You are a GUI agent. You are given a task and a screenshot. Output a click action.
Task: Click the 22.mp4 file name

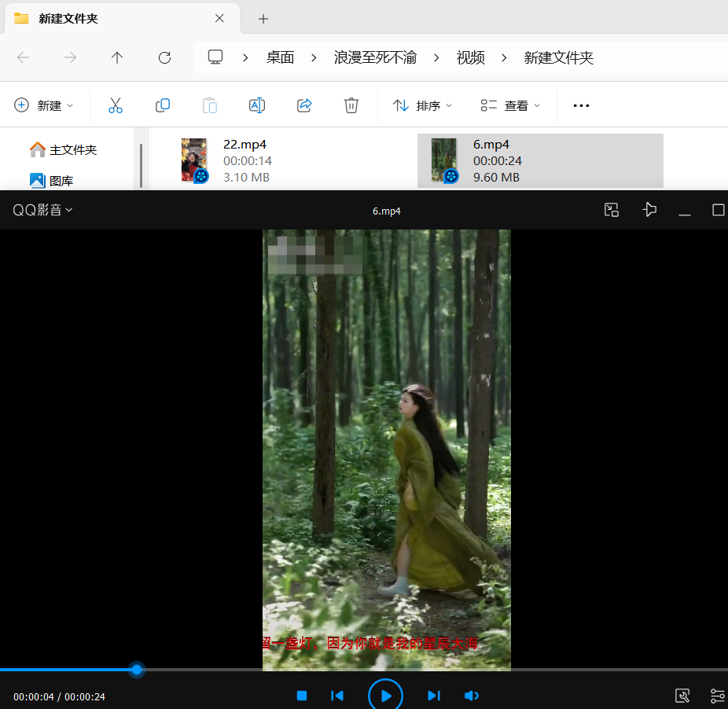[x=245, y=145]
